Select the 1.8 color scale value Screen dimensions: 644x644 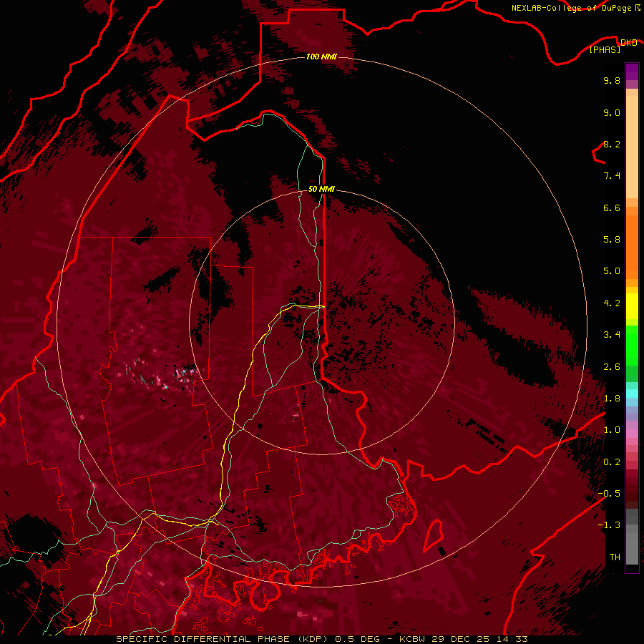point(612,399)
